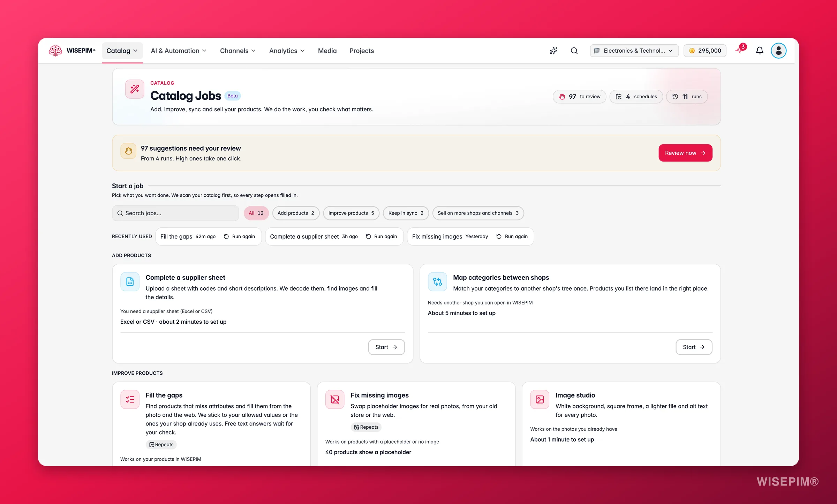Viewport: 837px width, 504px height.
Task: Click the Catalog Jobs magic wand icon
Action: 135,89
